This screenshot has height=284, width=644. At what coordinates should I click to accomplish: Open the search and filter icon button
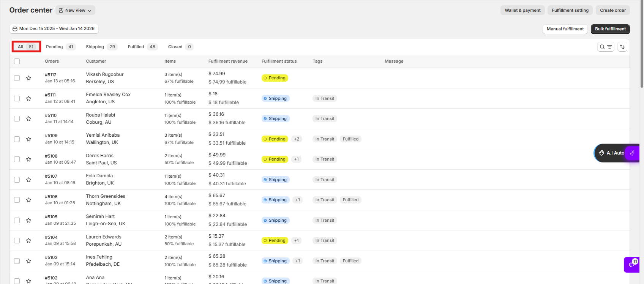pyautogui.click(x=606, y=47)
